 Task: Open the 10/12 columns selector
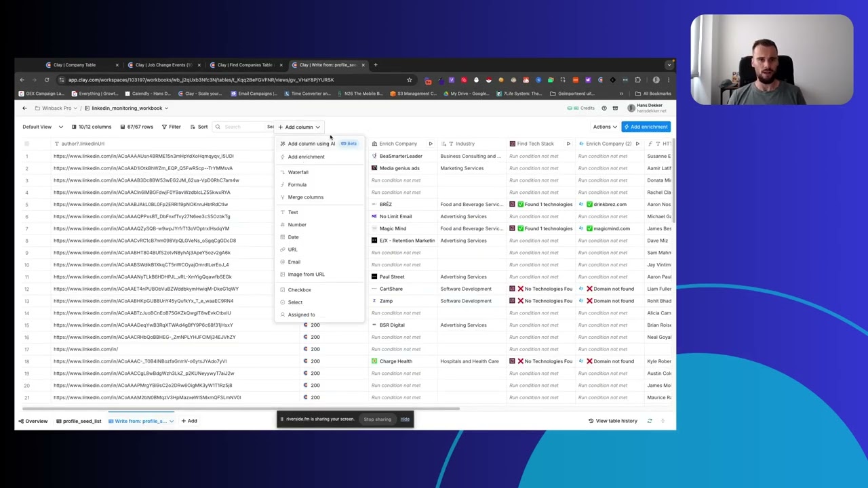point(91,127)
